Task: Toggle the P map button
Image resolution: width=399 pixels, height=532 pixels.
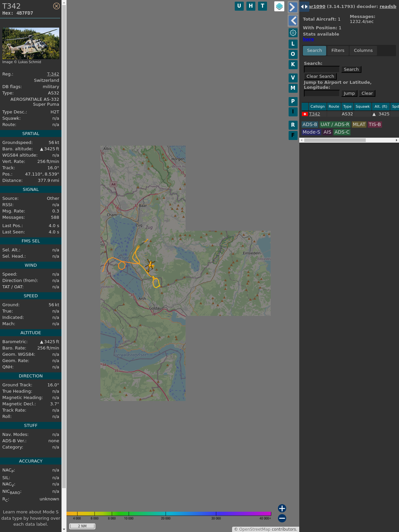Action: pos(293,101)
